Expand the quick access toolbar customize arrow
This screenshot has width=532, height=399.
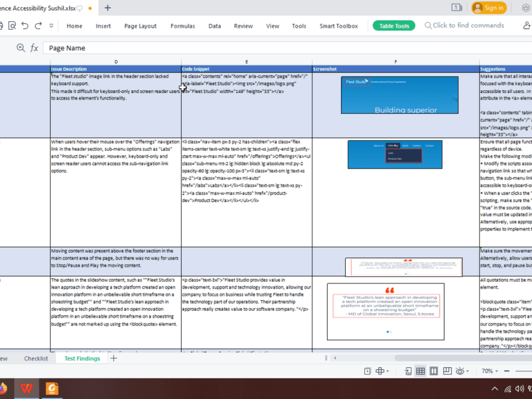coord(51,26)
